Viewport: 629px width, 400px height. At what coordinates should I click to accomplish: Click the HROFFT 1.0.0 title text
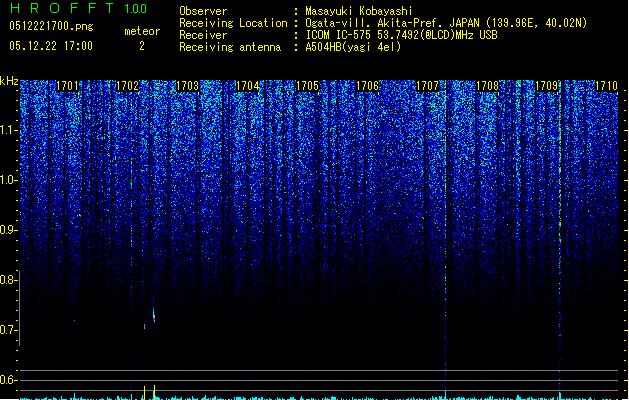click(79, 8)
